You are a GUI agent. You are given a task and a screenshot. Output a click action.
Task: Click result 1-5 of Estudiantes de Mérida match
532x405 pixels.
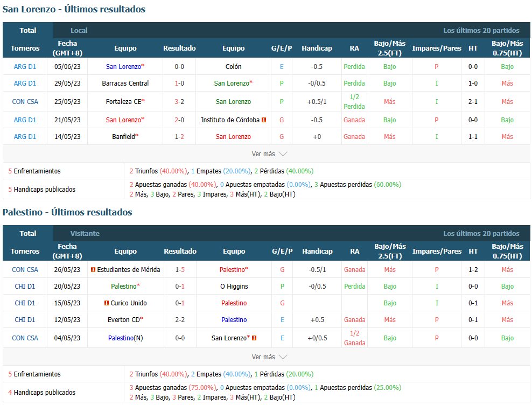(180, 269)
